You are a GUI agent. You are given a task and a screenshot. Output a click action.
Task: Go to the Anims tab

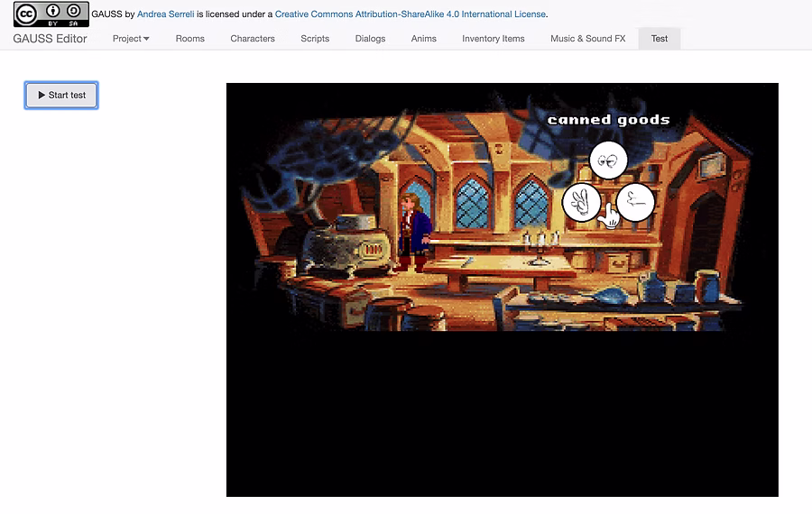[424, 38]
